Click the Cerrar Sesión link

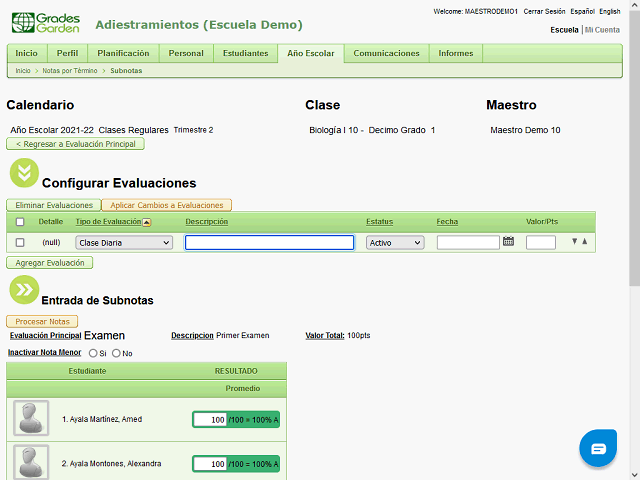[x=544, y=11]
